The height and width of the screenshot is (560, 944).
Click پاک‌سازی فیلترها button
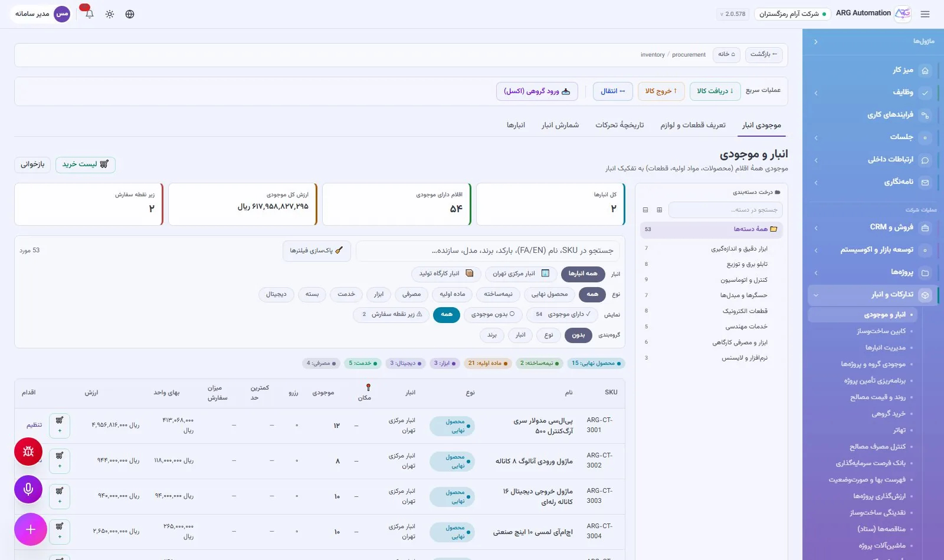click(x=316, y=251)
